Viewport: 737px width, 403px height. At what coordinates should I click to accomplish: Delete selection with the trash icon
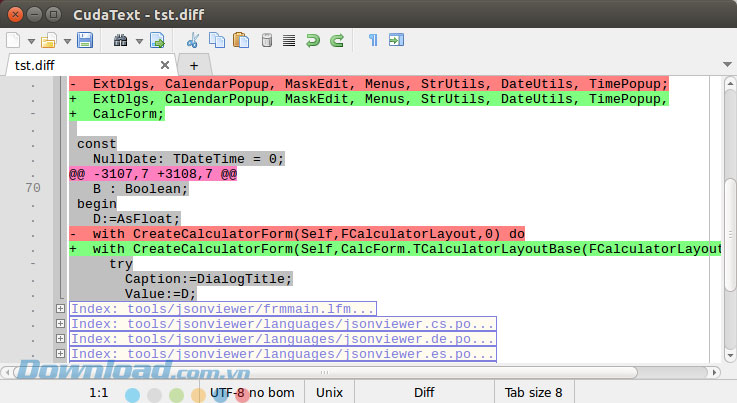click(x=267, y=40)
